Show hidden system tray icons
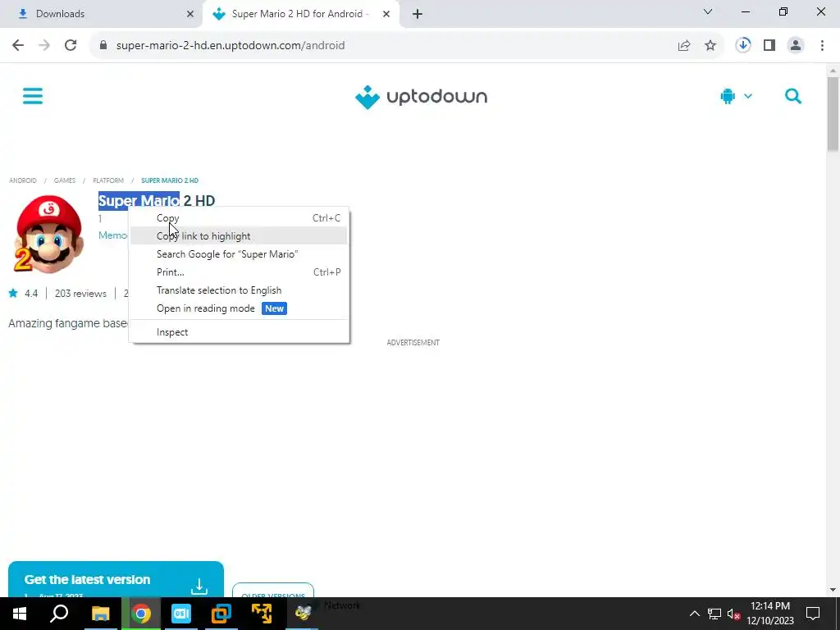The height and width of the screenshot is (630, 840). [694, 614]
